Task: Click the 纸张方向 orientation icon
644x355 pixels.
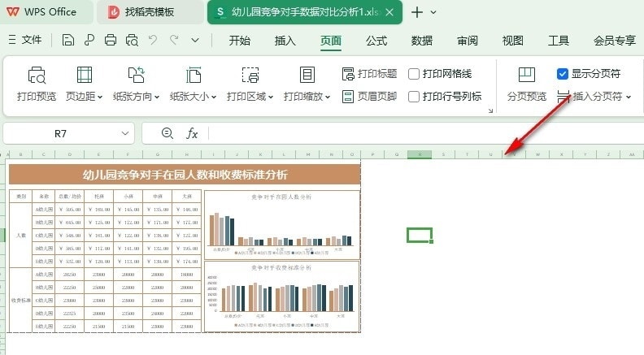Action: coord(136,76)
